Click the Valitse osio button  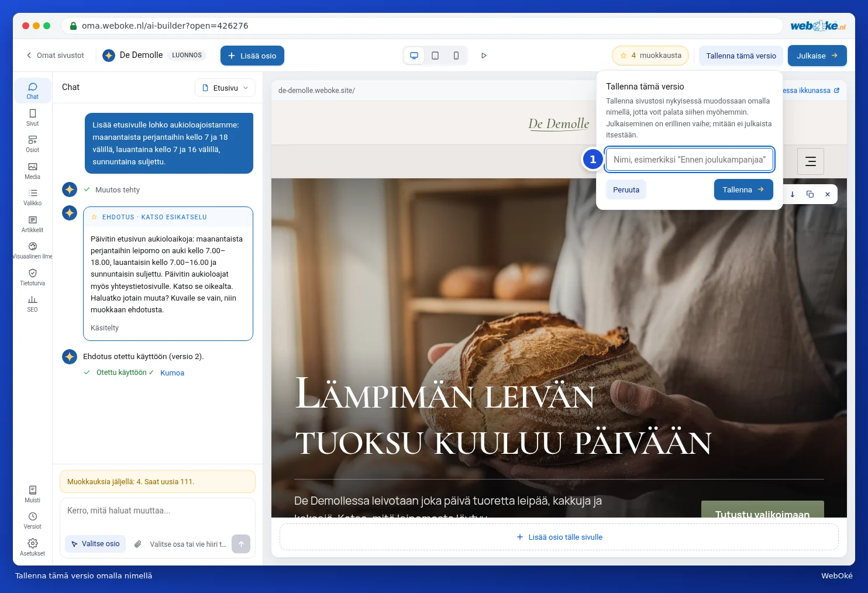click(x=95, y=544)
